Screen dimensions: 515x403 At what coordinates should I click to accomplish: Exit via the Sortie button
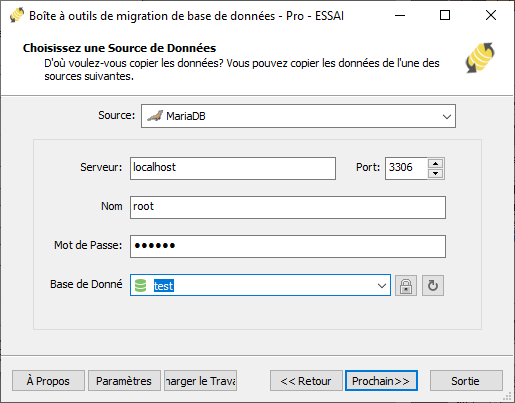point(466,381)
